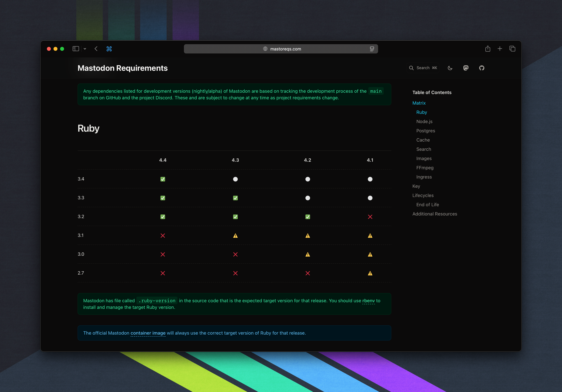Click the red X for Ruby 3.1 on 4.4

point(163,236)
